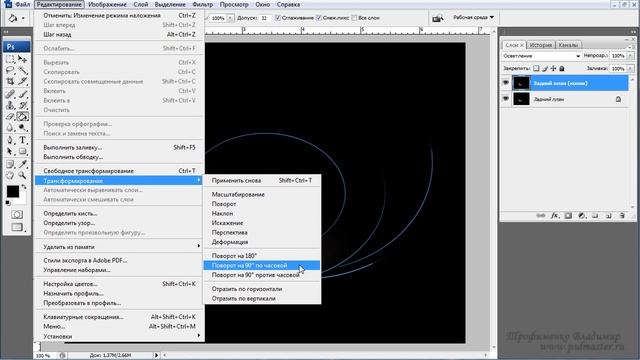Switch to the Каналы tab
640x360 pixels.
(568, 45)
